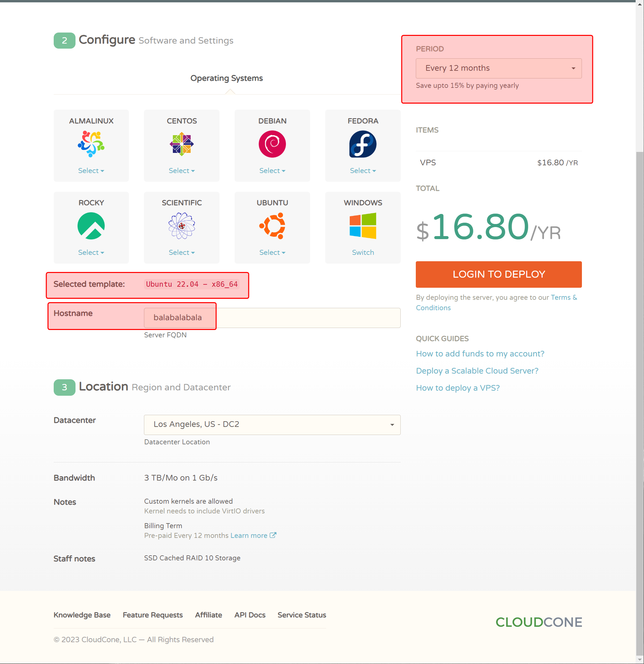This screenshot has width=644, height=664.
Task: Open the Datacenter location dropdown
Action: 272,425
